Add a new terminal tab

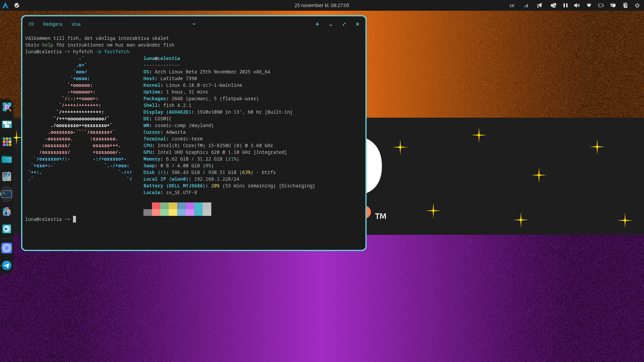[x=317, y=24]
